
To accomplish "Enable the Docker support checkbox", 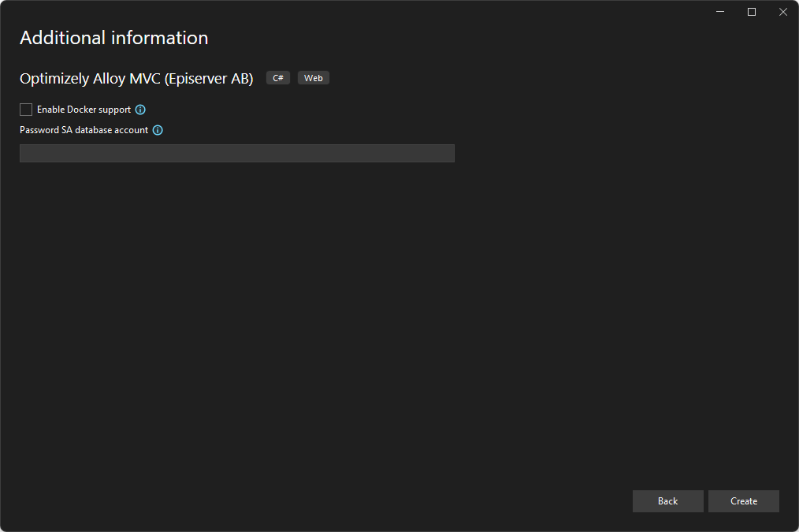I will (x=26, y=110).
